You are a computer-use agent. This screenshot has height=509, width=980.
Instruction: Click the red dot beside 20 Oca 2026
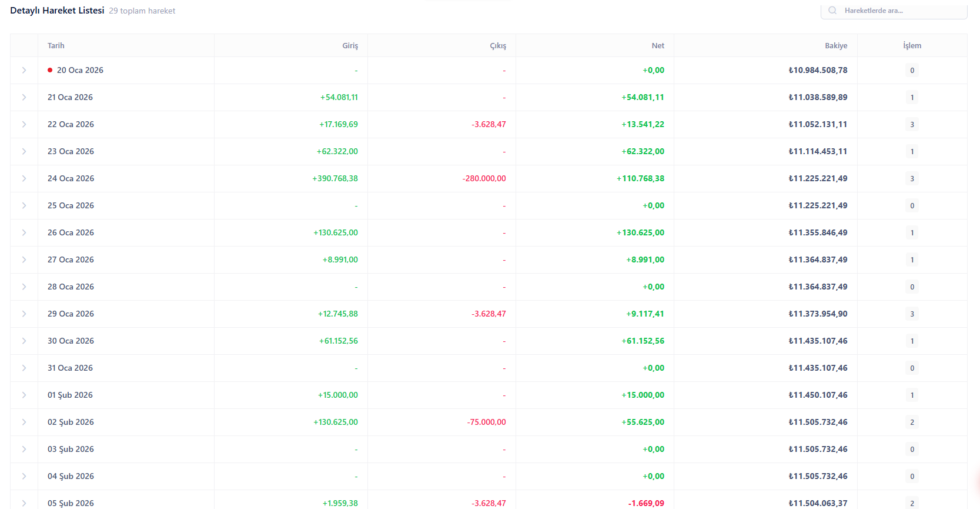click(50, 71)
